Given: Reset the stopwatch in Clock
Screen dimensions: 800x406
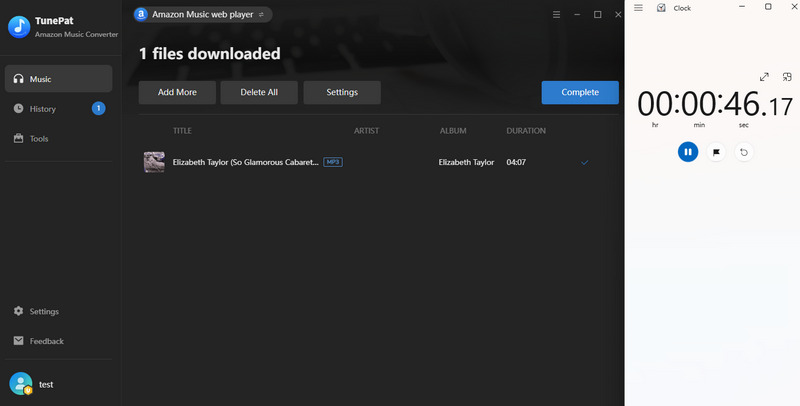Looking at the screenshot, I should coord(744,152).
